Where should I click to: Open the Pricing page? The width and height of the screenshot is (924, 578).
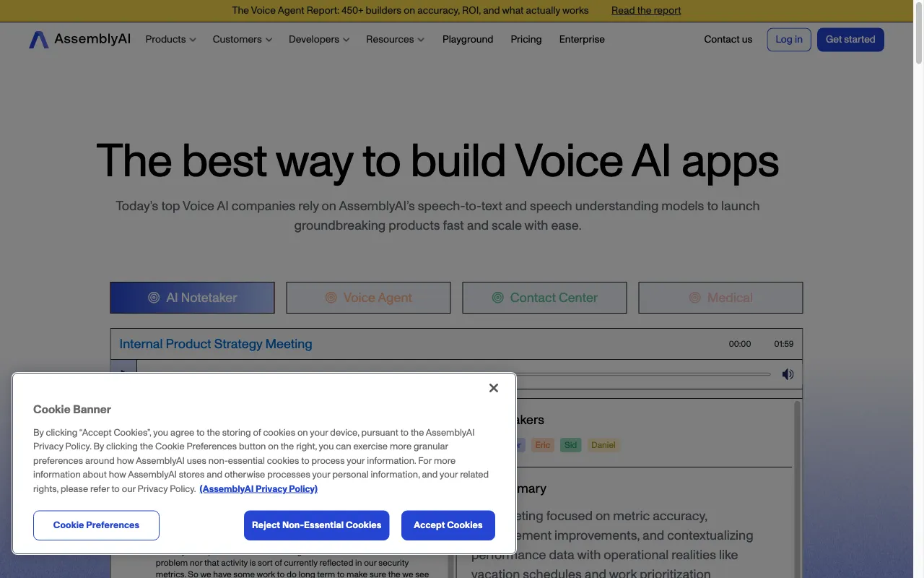pyautogui.click(x=526, y=40)
